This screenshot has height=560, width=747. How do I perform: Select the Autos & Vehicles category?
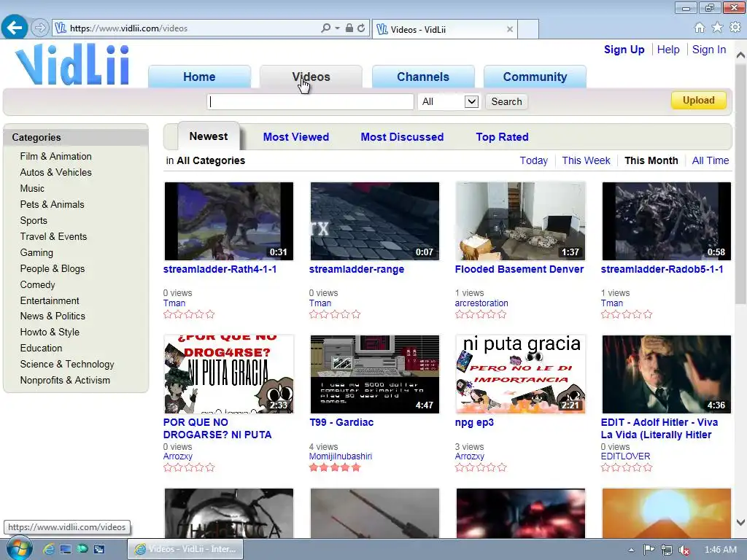click(x=55, y=172)
